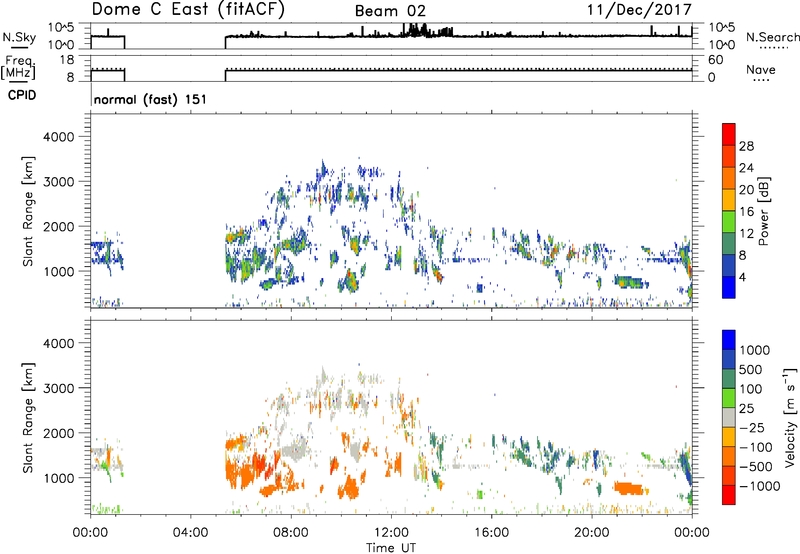
Task: Click the '12:00' time axis label
Action: [x=391, y=533]
